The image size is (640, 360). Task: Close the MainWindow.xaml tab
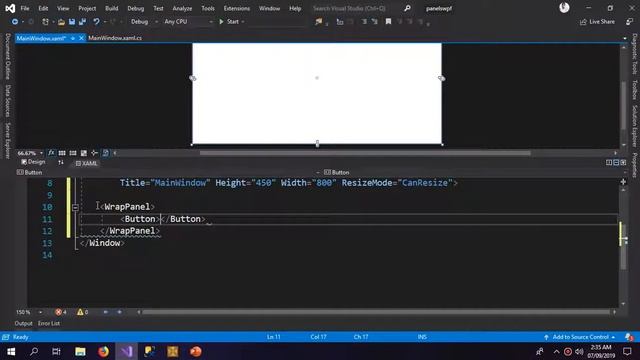click(81, 38)
